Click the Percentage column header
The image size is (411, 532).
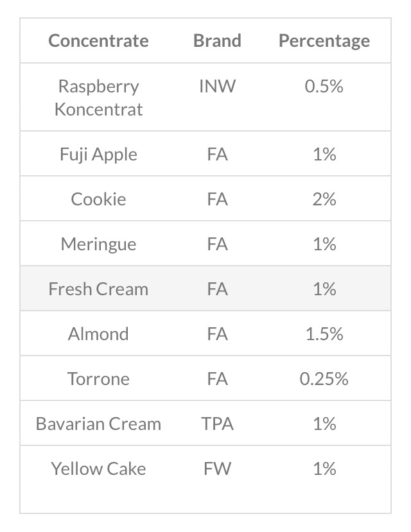tap(324, 41)
